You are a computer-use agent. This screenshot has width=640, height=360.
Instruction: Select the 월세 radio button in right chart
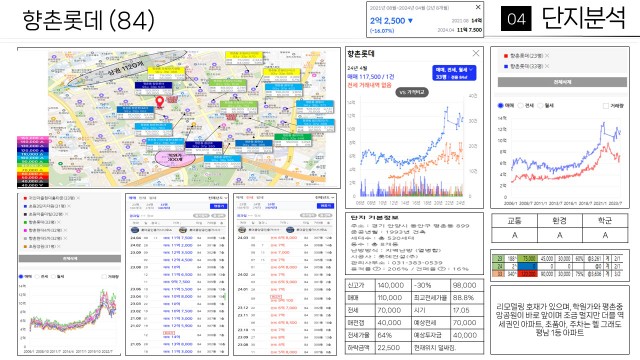tap(540, 105)
